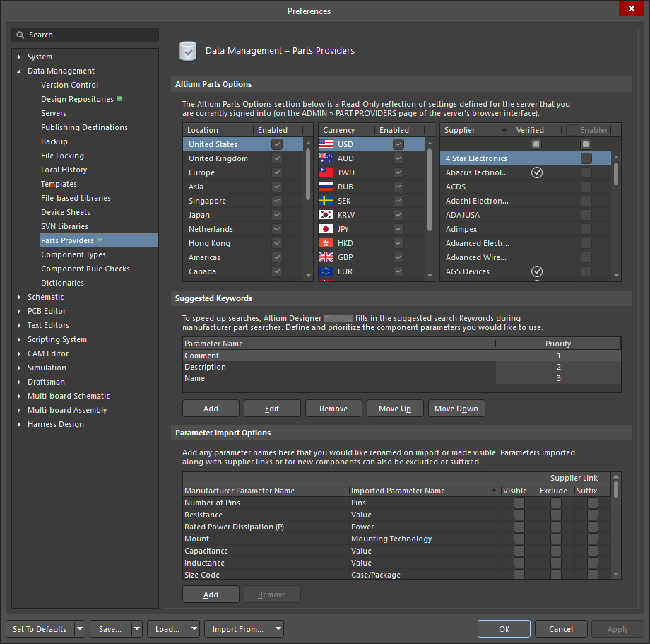This screenshot has width=650, height=644.
Task: Click sort arrow on Imported Parameter Name column
Action: [x=493, y=490]
